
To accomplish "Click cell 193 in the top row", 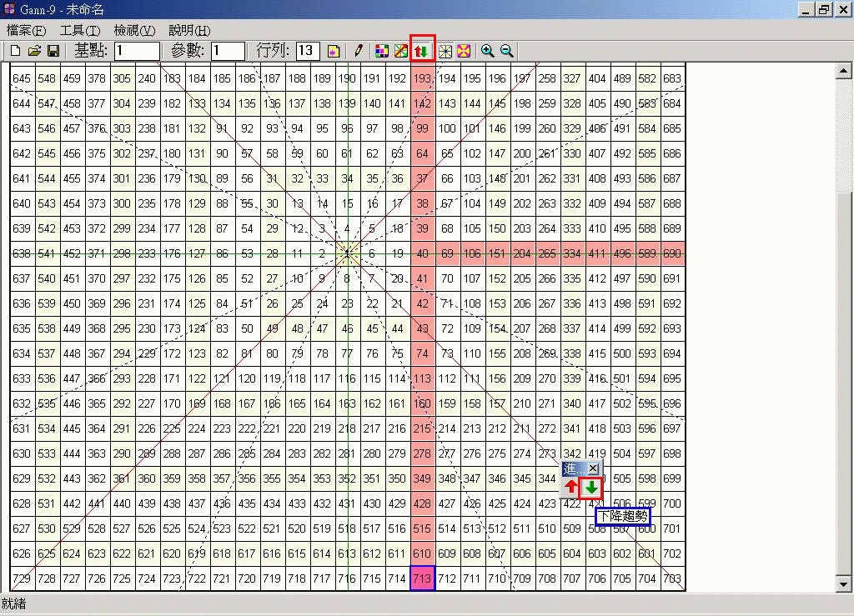I will pyautogui.click(x=422, y=78).
